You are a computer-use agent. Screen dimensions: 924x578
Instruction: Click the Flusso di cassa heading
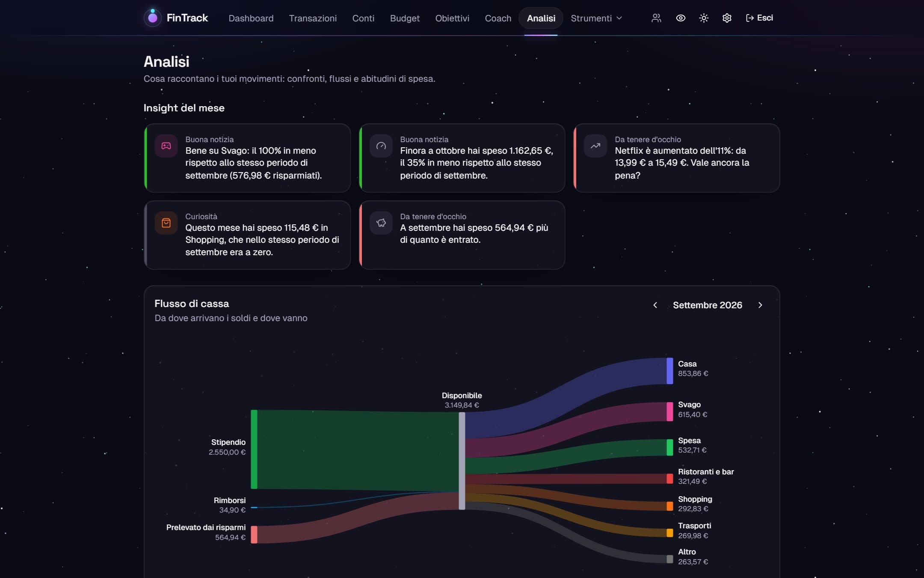point(192,304)
